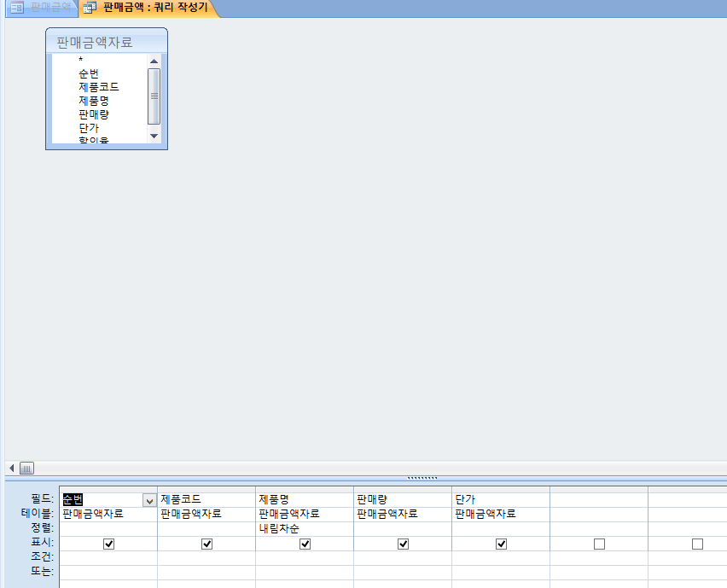Click the 내림차순 sort cell under 제품명

click(304, 528)
